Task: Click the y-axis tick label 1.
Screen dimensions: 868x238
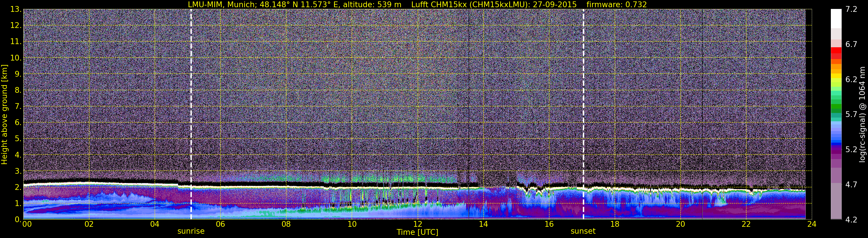Action: [x=18, y=203]
